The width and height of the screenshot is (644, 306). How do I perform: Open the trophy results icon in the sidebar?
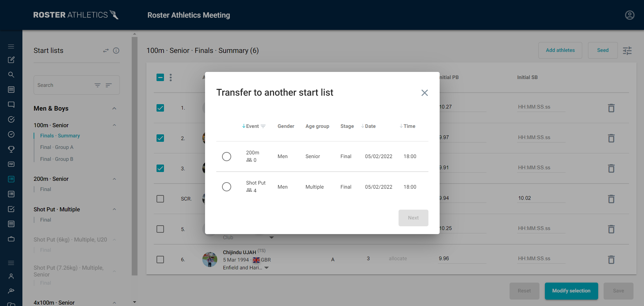tap(11, 149)
